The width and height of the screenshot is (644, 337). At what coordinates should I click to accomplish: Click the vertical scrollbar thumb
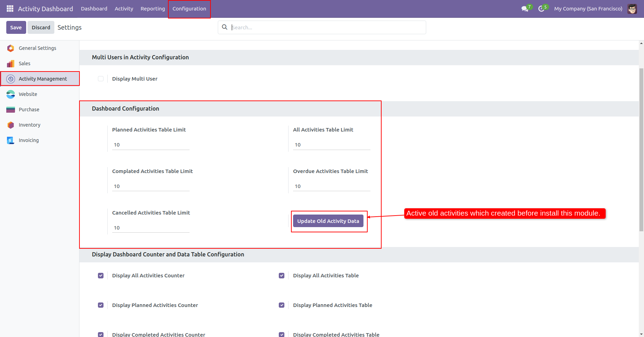(641, 149)
